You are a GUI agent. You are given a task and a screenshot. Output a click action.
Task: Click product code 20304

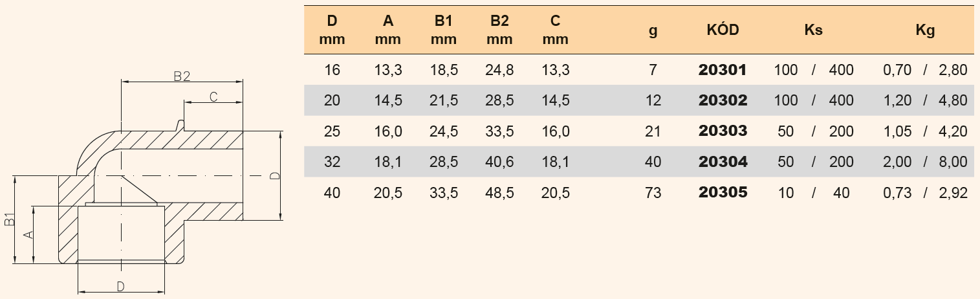(x=723, y=162)
